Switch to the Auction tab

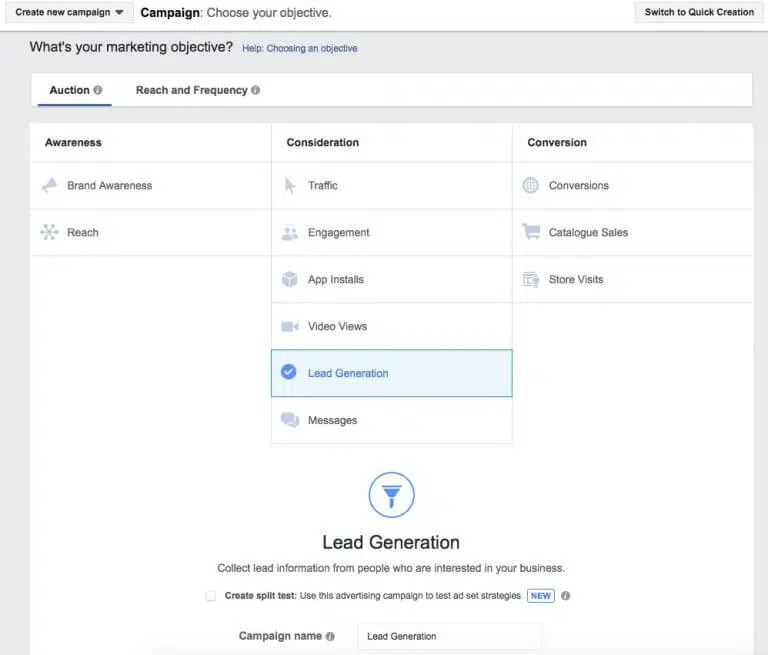tap(70, 90)
